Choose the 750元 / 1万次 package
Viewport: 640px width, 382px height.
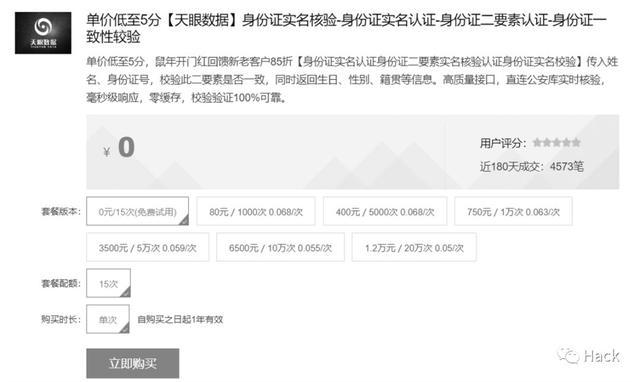513,211
